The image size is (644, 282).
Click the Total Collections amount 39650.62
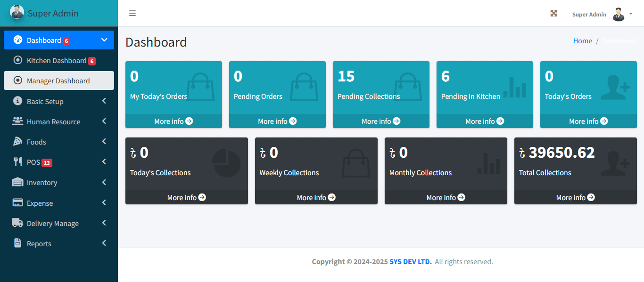tap(561, 153)
